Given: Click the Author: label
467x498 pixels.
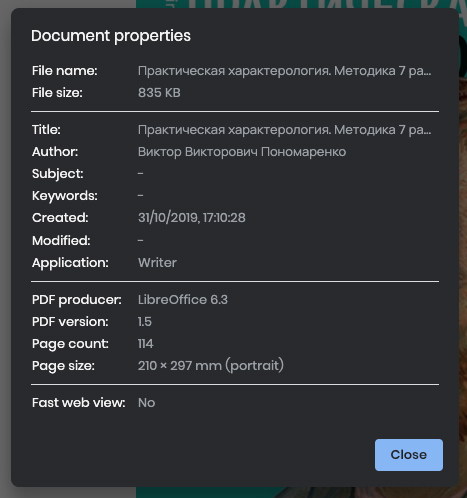Looking at the screenshot, I should (55, 152).
